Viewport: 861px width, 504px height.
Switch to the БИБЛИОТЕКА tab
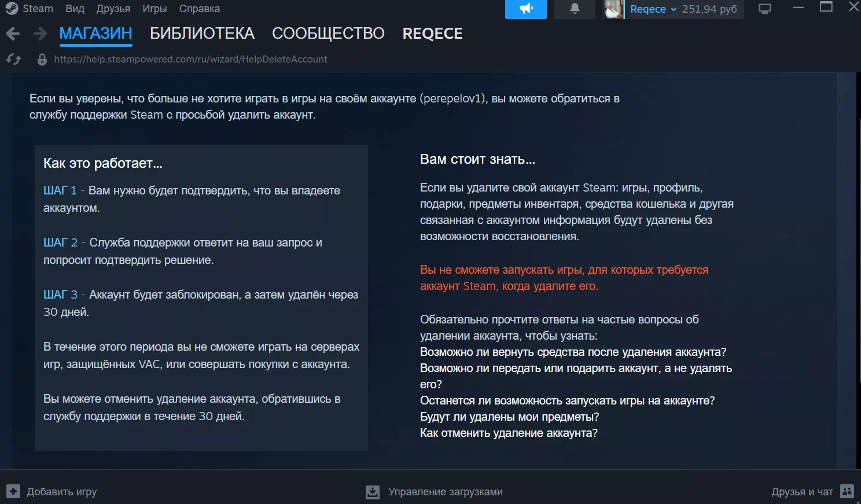click(202, 33)
